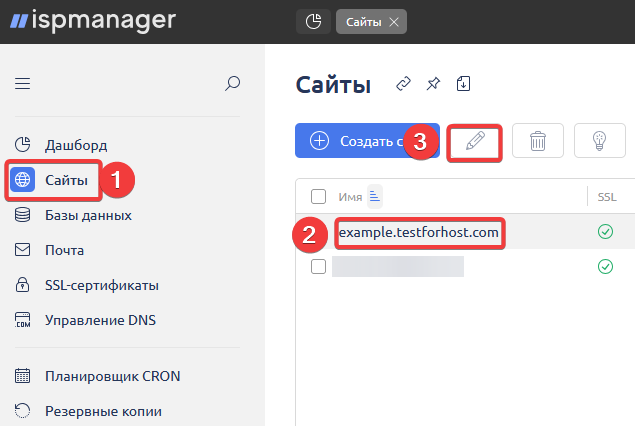This screenshot has width=635, height=426.
Task: Toggle the select-all checkbox in header
Action: 319,196
